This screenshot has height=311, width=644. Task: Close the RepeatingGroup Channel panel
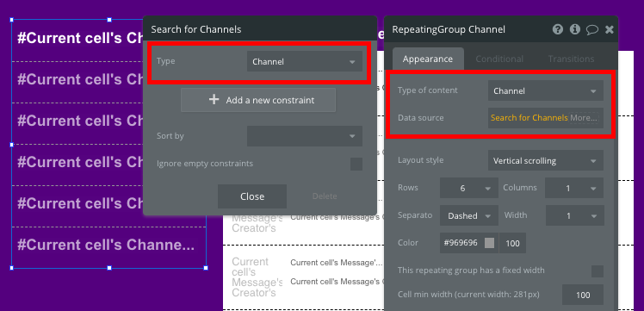610,29
